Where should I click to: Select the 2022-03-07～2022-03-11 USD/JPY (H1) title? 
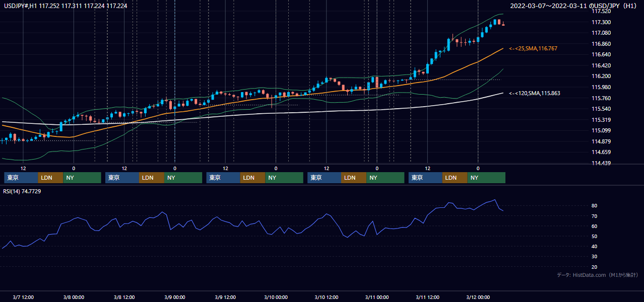click(x=574, y=6)
